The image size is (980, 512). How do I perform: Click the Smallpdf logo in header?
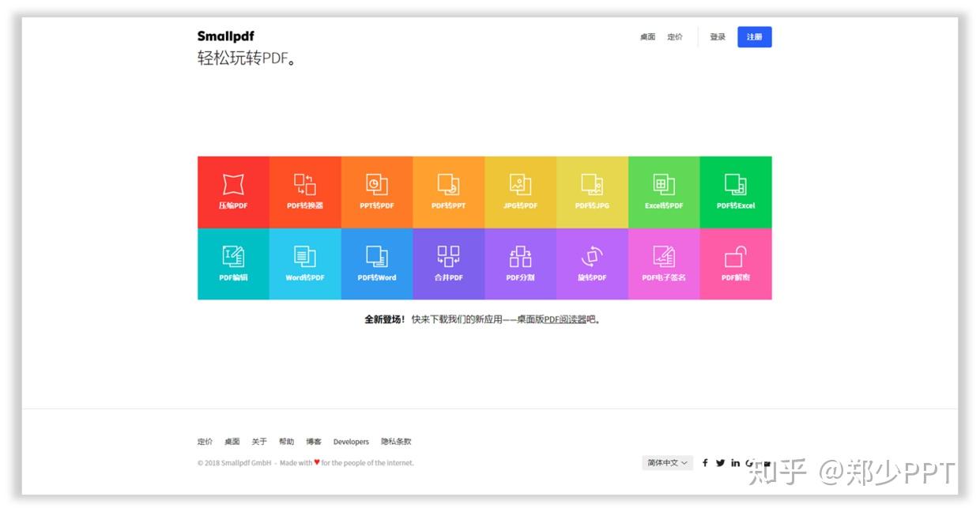[226, 36]
